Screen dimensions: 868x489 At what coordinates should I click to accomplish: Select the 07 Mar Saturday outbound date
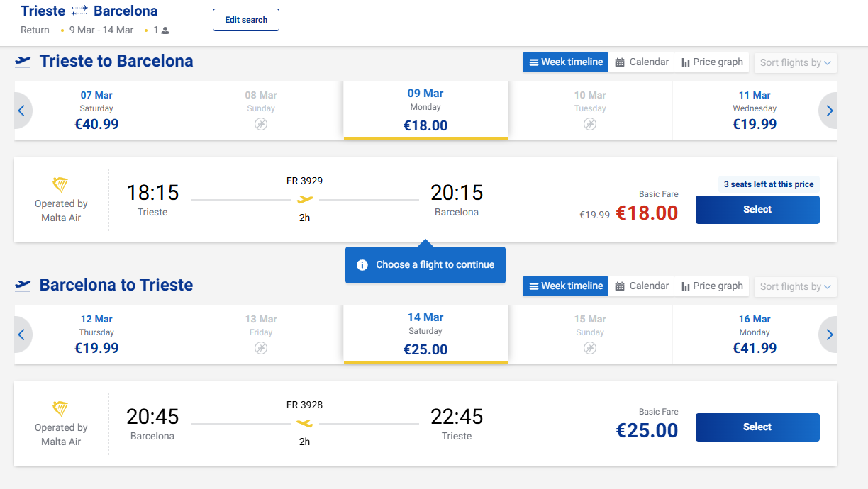(96, 111)
